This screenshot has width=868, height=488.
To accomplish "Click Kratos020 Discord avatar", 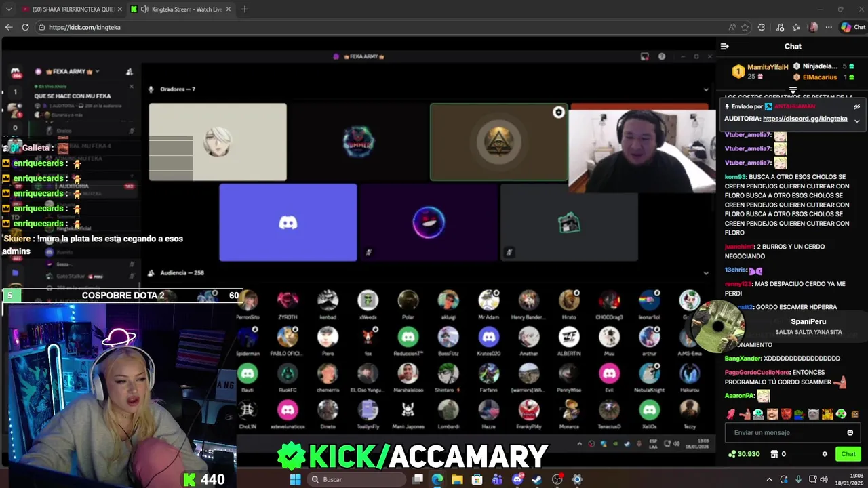I will (488, 337).
